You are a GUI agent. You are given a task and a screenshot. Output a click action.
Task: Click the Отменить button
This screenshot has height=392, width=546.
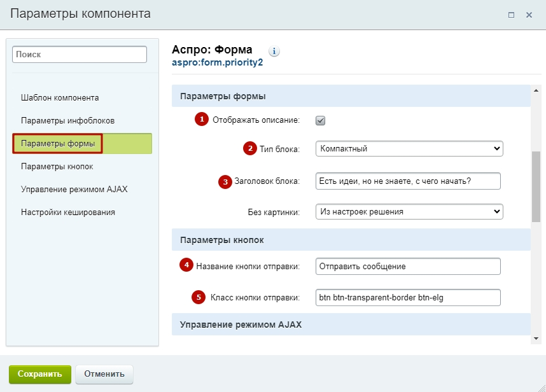point(104,374)
